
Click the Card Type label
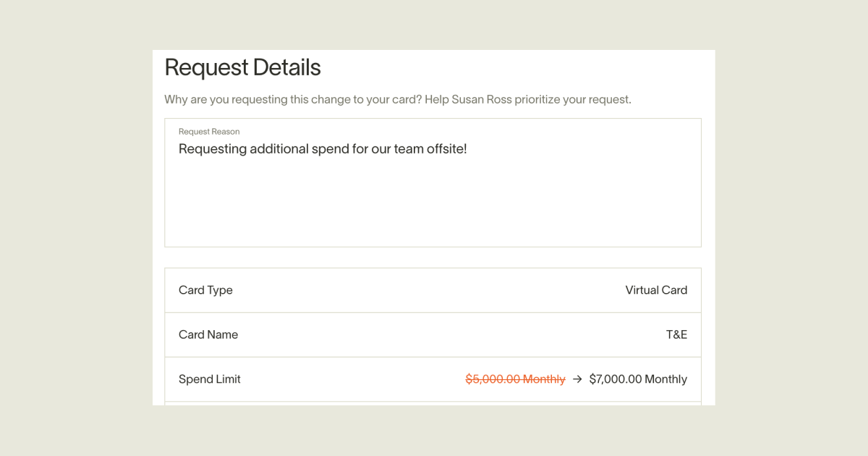205,290
